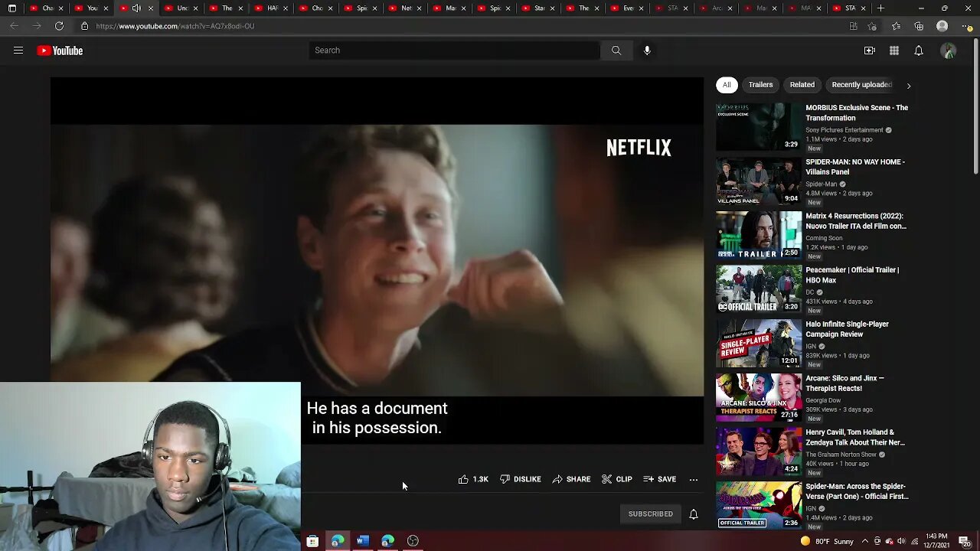Viewport: 980px width, 551px height.
Task: Open the browser profile icon
Action: [x=942, y=26]
